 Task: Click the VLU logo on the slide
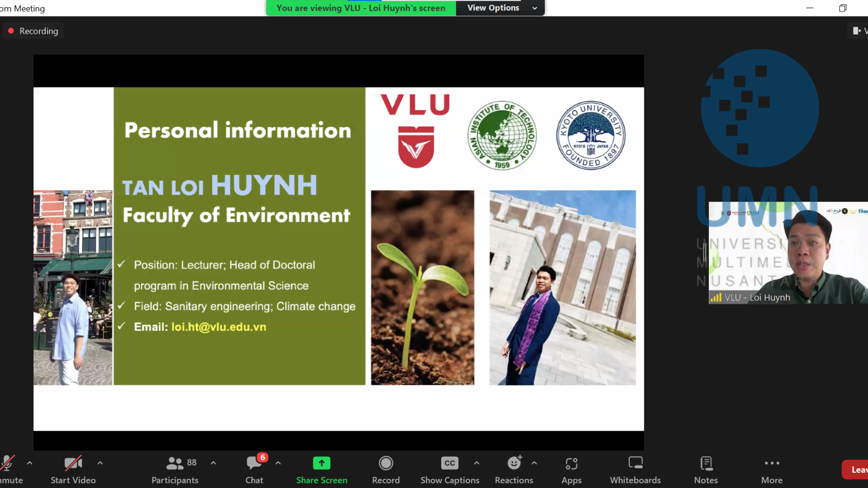[x=415, y=131]
